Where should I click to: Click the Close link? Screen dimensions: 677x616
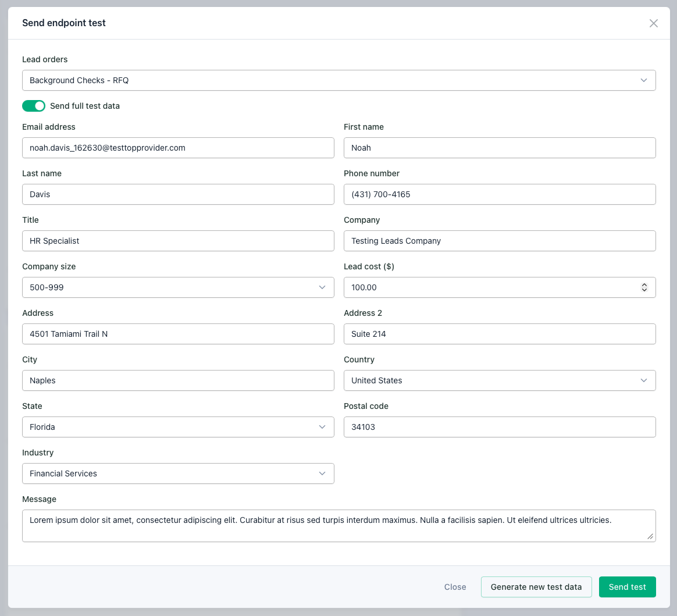pyautogui.click(x=455, y=587)
